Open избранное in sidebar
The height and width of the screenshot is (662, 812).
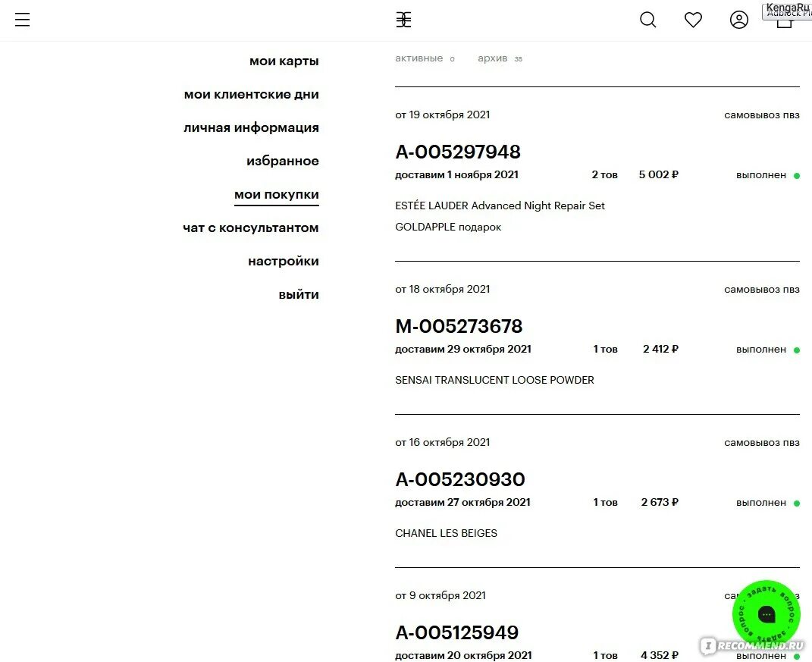[282, 161]
